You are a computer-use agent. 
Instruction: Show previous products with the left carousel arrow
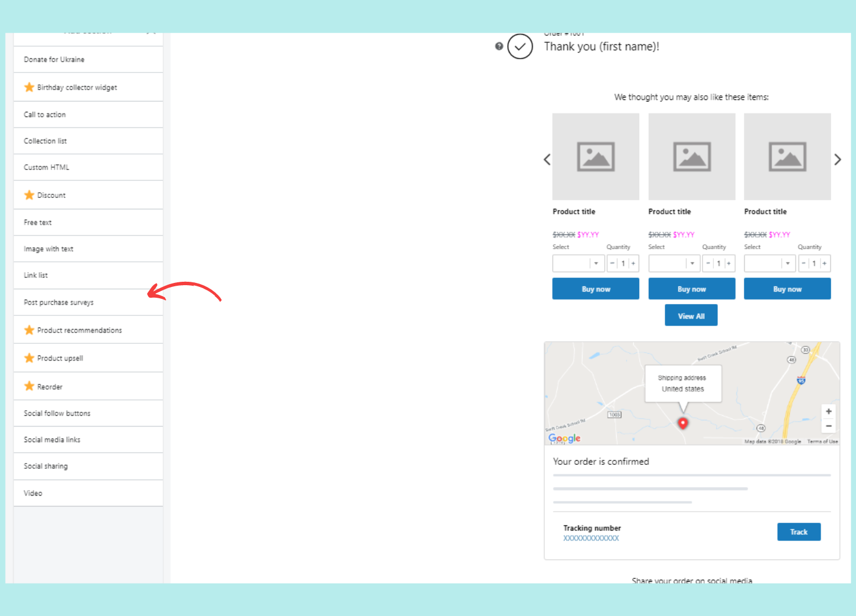(547, 160)
